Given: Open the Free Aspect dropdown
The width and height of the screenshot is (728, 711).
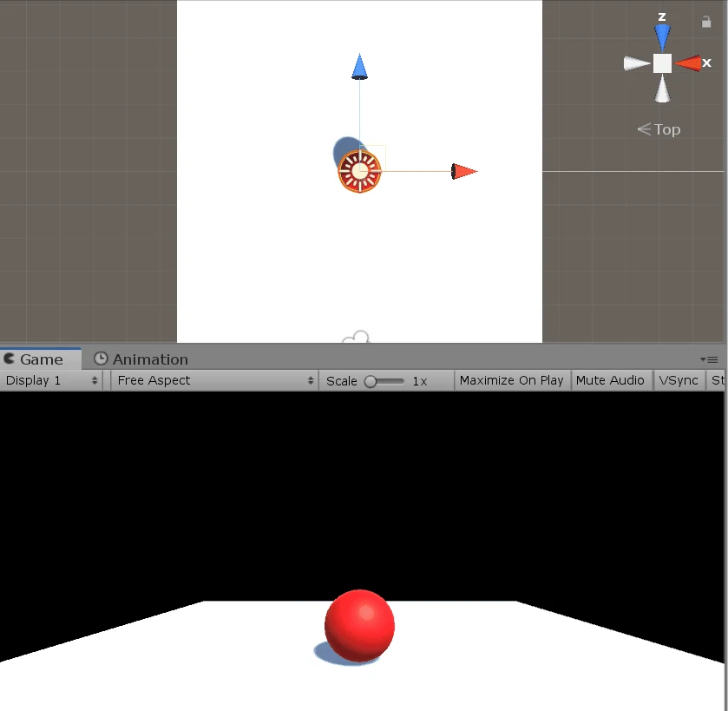Looking at the screenshot, I should [213, 380].
